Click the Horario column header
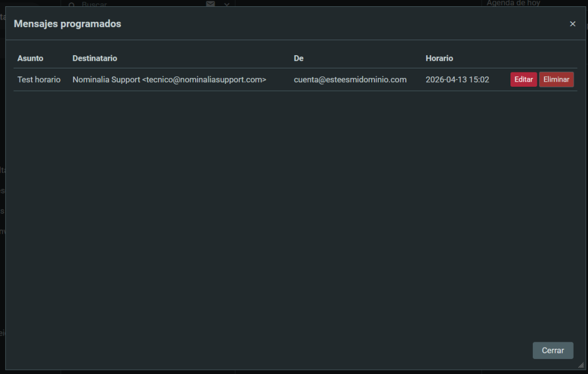The height and width of the screenshot is (374, 588). point(439,59)
